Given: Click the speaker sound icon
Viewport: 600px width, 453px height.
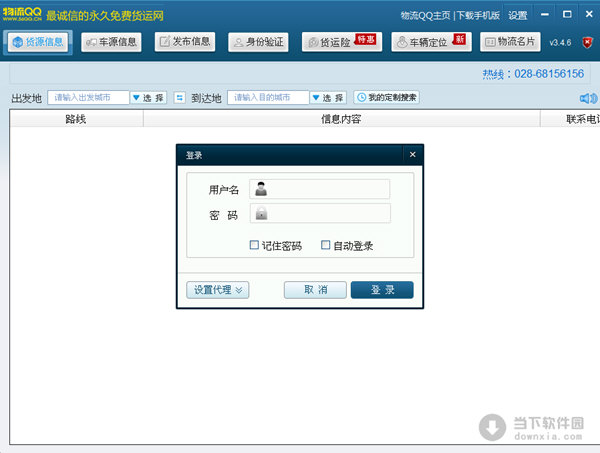Looking at the screenshot, I should click(588, 98).
